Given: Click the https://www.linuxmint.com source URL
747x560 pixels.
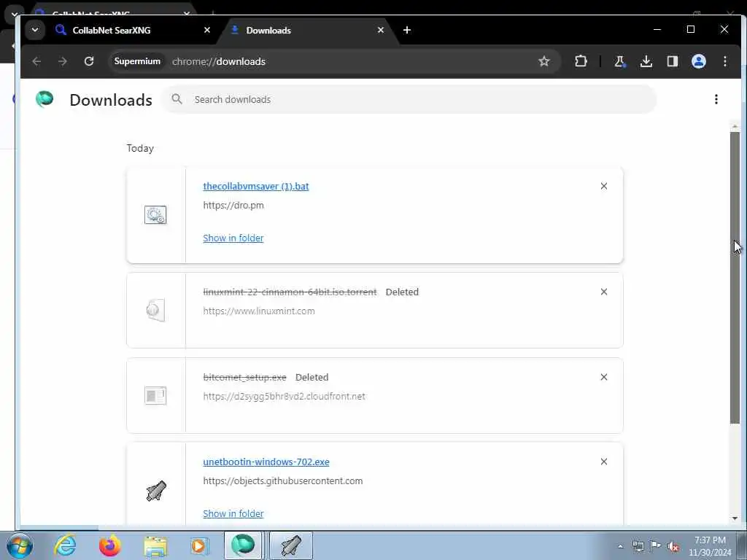Looking at the screenshot, I should pos(259,311).
